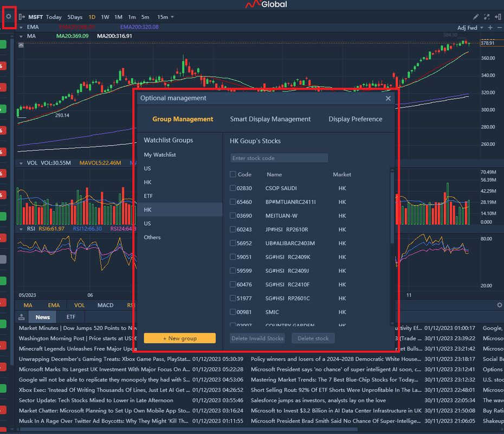Check the box for 59051 SG#HSI RC2409K
Viewport: 504px width, 434px height.
pos(232,257)
